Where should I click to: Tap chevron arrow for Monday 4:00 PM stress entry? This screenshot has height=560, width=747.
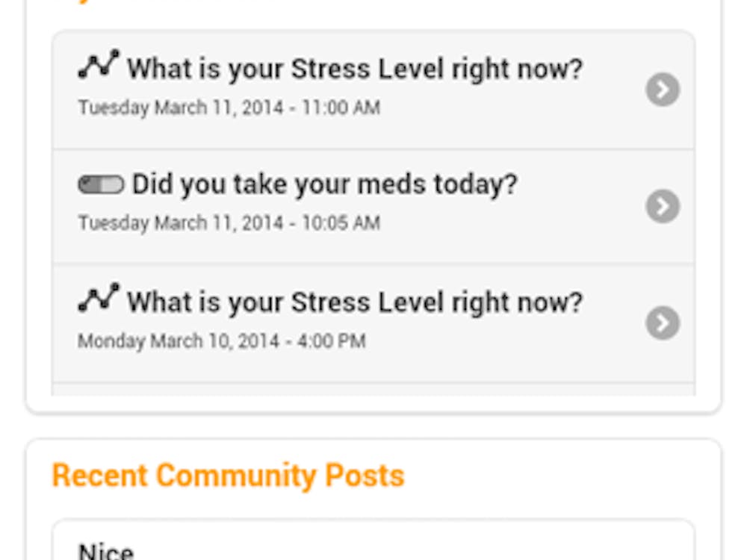[x=663, y=323]
